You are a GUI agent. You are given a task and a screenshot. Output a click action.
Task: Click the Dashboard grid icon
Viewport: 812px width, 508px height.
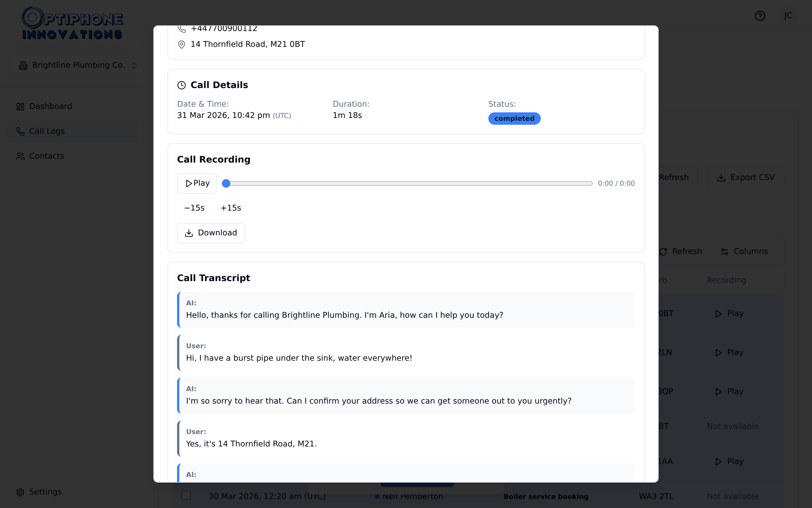pyautogui.click(x=21, y=106)
